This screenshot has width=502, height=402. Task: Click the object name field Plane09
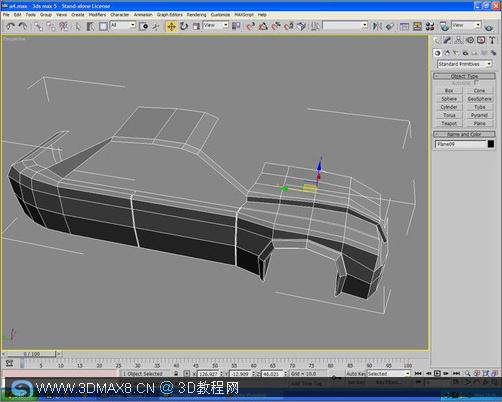click(461, 144)
